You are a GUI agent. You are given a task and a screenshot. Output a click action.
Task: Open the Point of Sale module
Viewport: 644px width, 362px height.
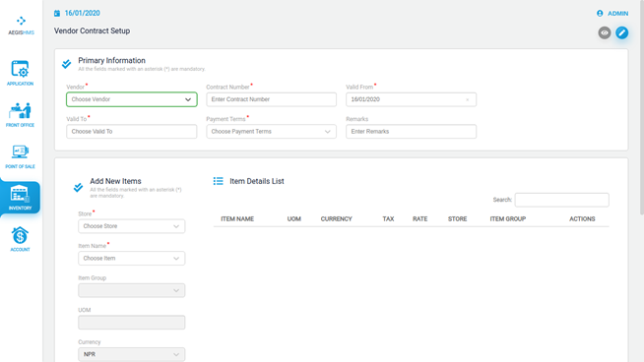click(x=20, y=156)
